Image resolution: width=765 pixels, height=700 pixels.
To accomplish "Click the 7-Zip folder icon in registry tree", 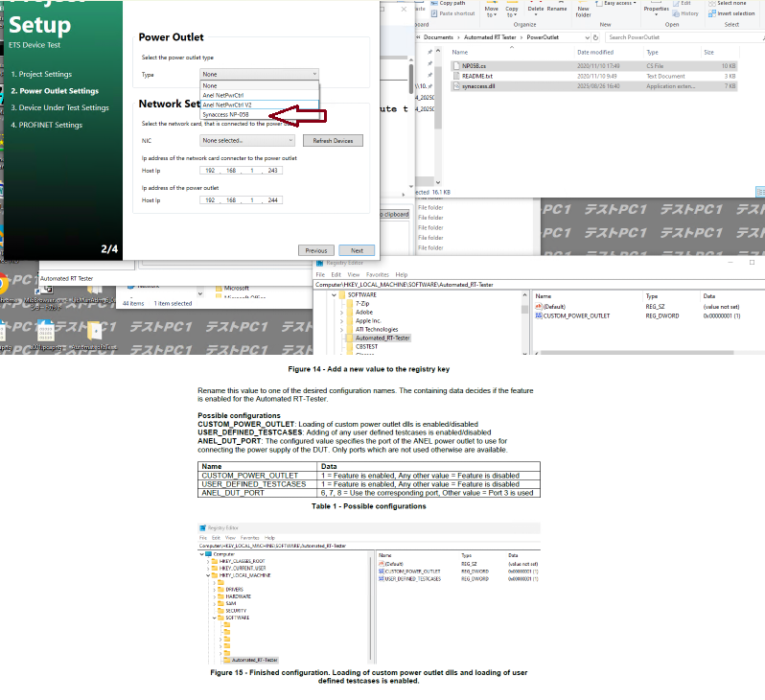I will [x=350, y=304].
